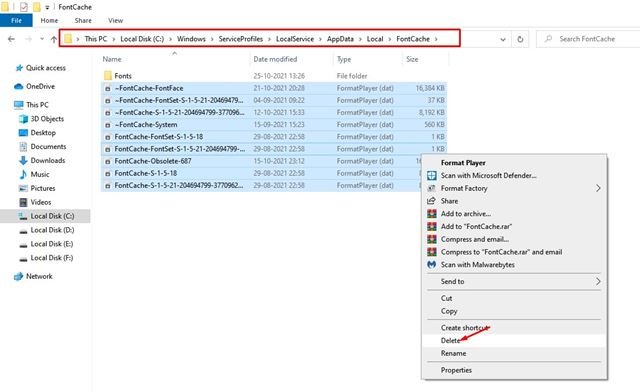
Task: Click the Search FontCache box
Action: pyautogui.click(x=588, y=39)
